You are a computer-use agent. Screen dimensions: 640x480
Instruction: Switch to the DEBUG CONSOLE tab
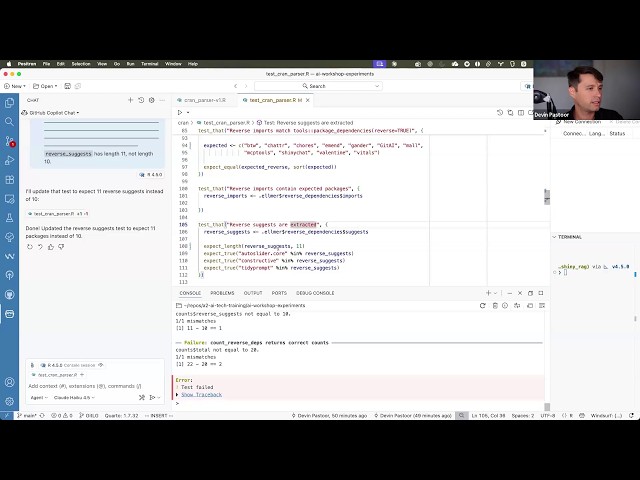[x=315, y=293]
